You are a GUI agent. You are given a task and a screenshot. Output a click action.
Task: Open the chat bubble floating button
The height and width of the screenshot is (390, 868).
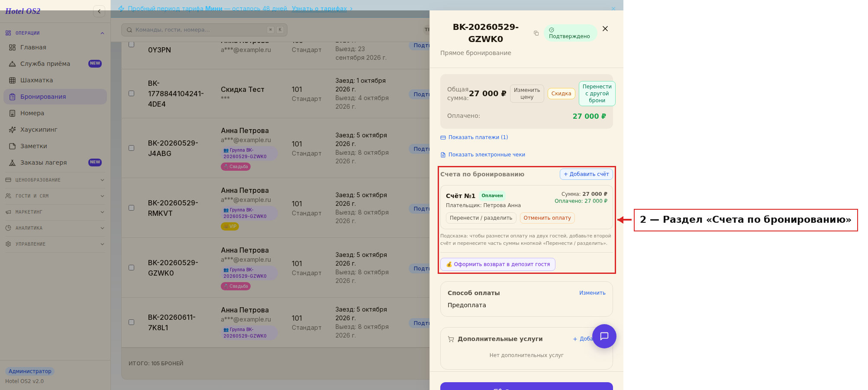pos(604,336)
